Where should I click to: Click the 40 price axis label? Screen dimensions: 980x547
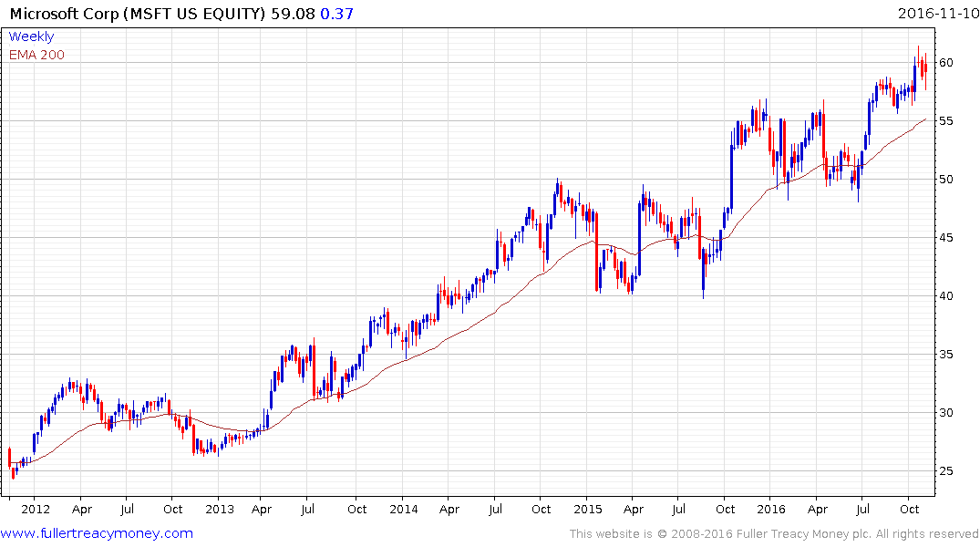coord(945,295)
